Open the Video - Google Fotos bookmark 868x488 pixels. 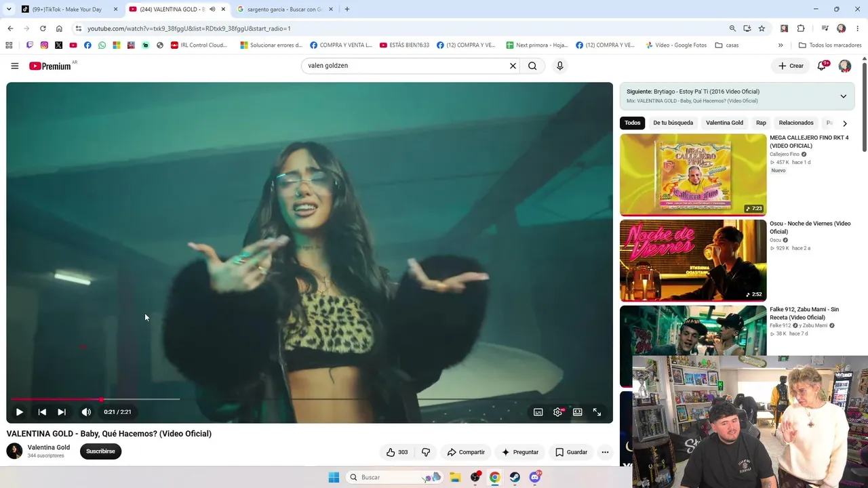click(676, 45)
